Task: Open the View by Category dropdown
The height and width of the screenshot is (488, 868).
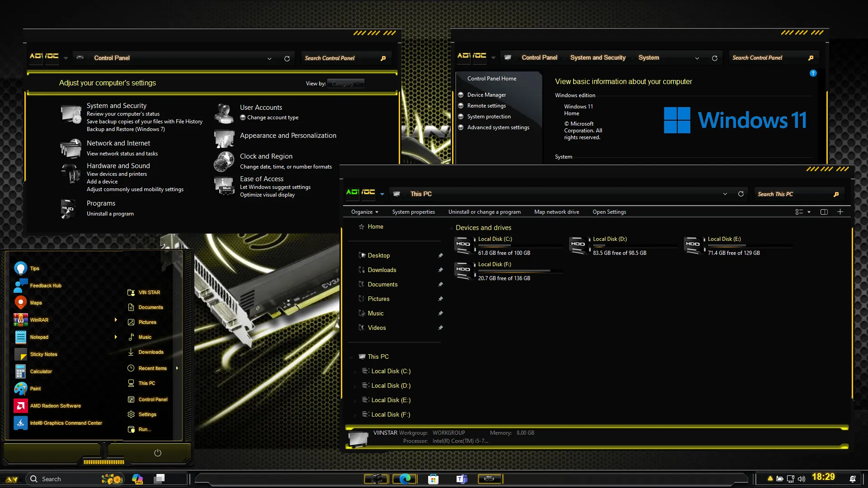Action: coord(345,83)
